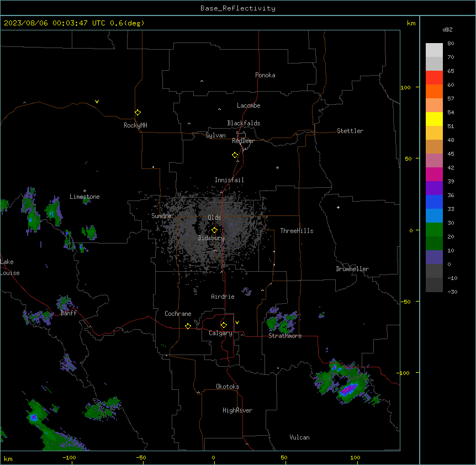This screenshot has width=476, height=465.
Task: Click the Strathmore label
Action: coord(285,336)
